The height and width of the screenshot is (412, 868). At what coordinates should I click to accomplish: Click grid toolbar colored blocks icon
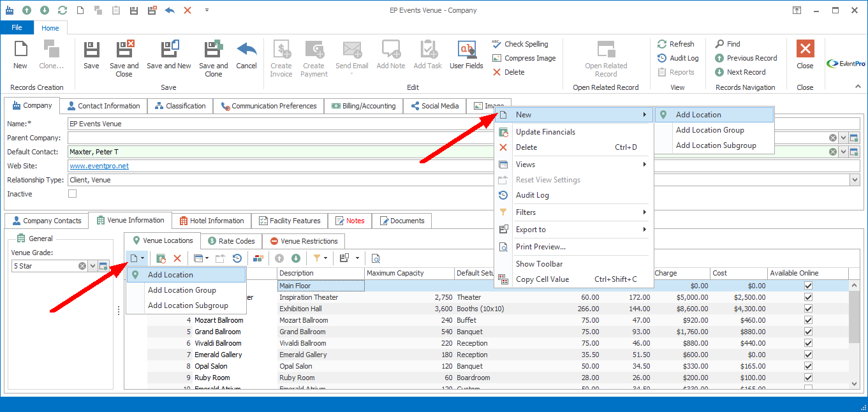(x=258, y=258)
